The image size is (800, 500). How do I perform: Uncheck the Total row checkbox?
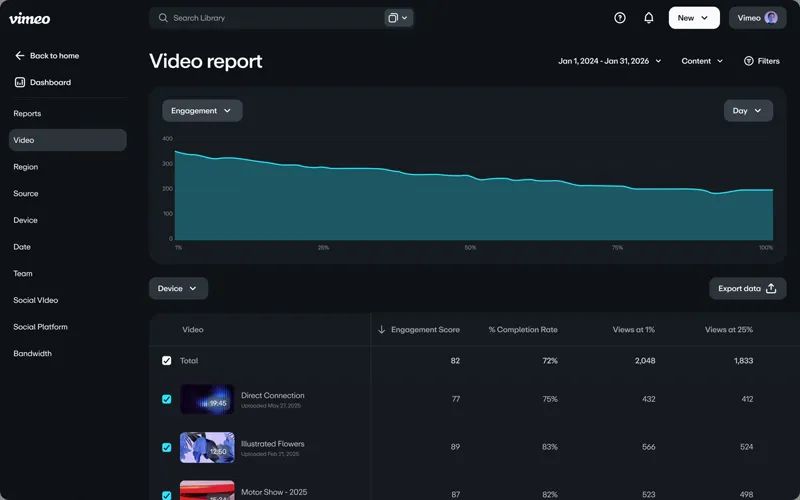click(167, 361)
